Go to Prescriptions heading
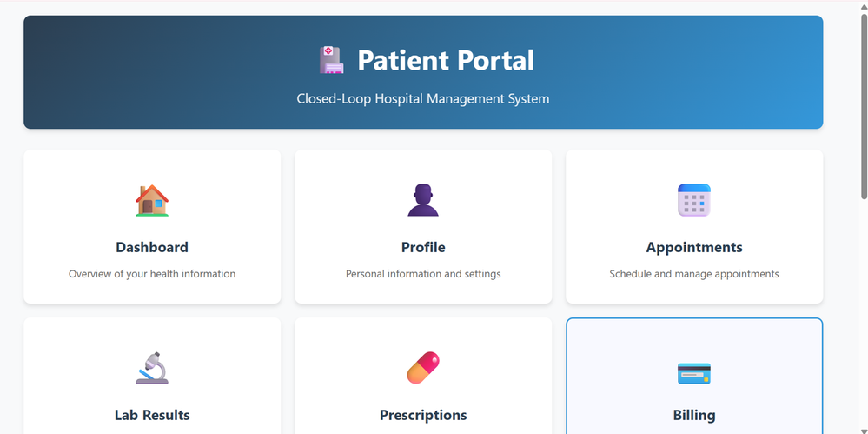868x434 pixels. pyautogui.click(x=423, y=415)
